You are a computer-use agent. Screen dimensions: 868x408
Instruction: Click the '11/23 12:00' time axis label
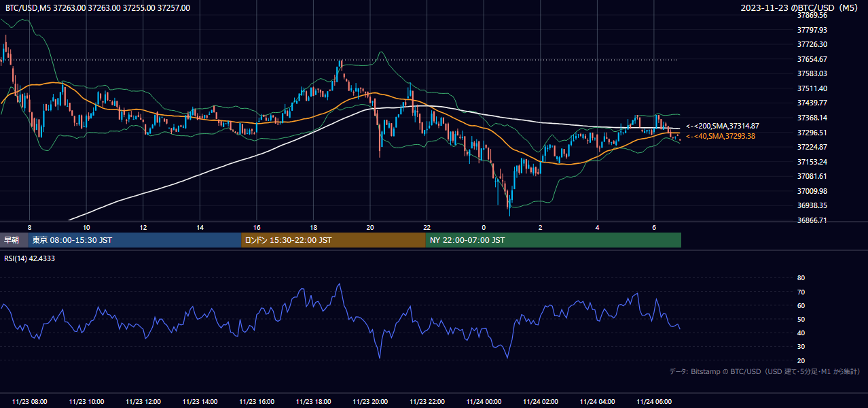(x=143, y=402)
